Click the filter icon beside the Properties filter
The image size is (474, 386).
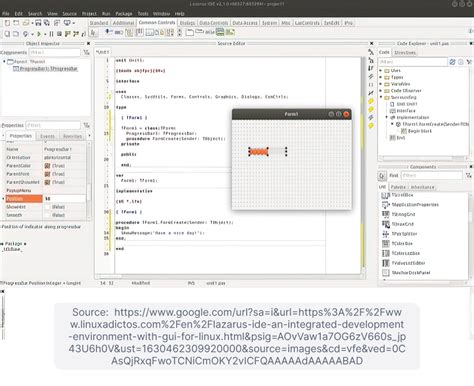coord(86,125)
